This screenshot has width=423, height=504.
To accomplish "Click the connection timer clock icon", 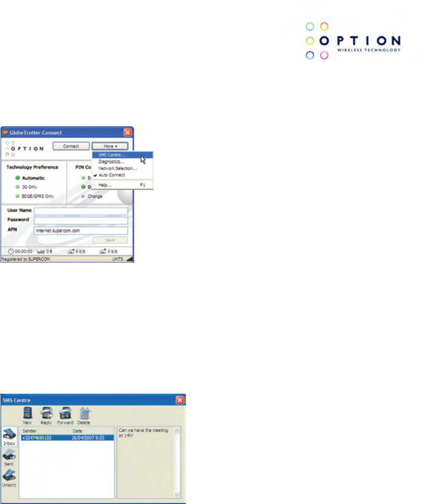I will 11,252.
